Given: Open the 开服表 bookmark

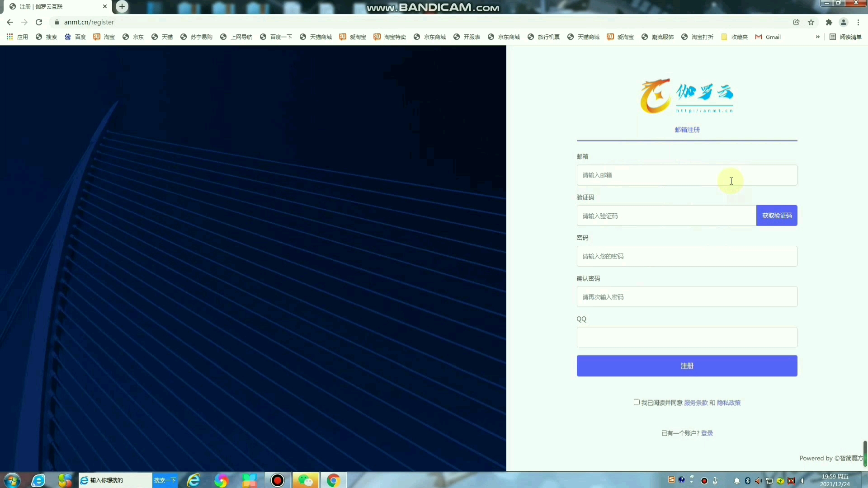Looking at the screenshot, I should point(467,37).
